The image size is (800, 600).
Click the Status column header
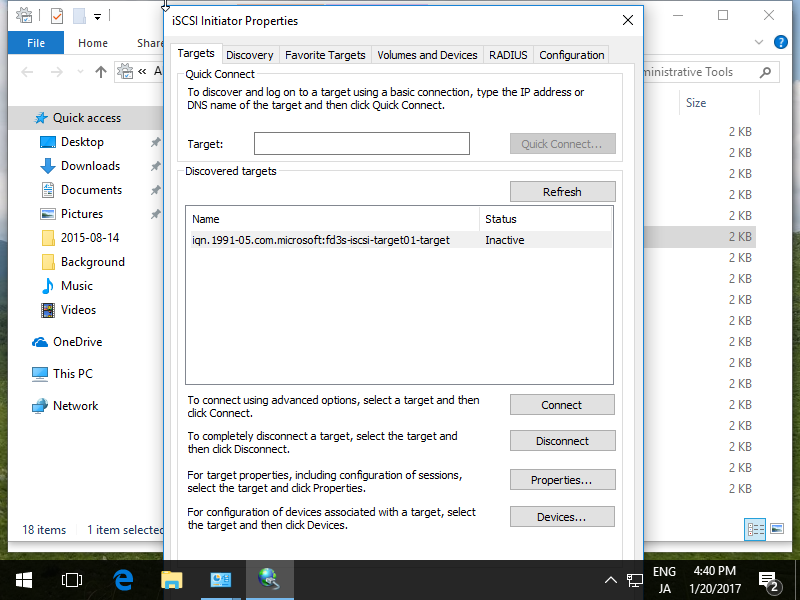coord(545,219)
